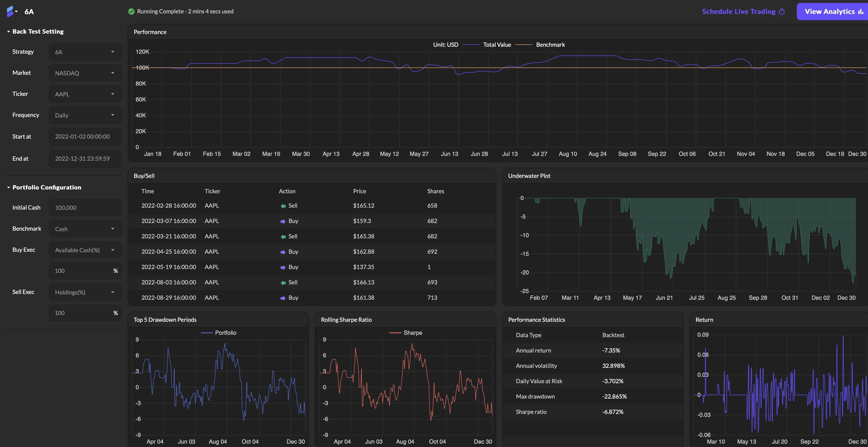Click the Schedule Live Trading link
The height and width of the screenshot is (447, 868).
click(x=739, y=12)
